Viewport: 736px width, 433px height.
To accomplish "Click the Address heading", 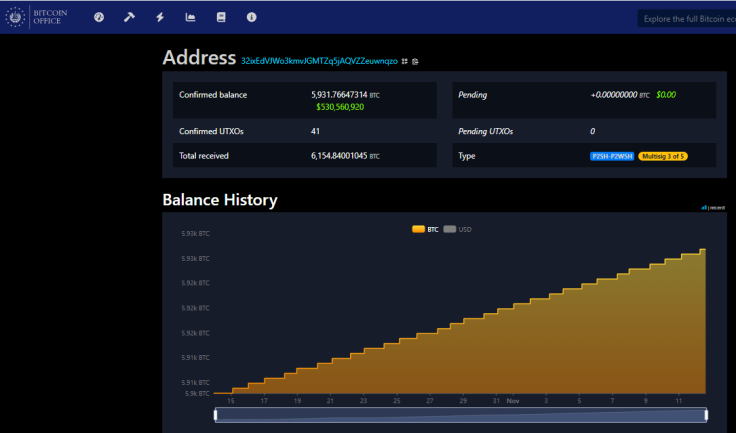I will (x=199, y=58).
